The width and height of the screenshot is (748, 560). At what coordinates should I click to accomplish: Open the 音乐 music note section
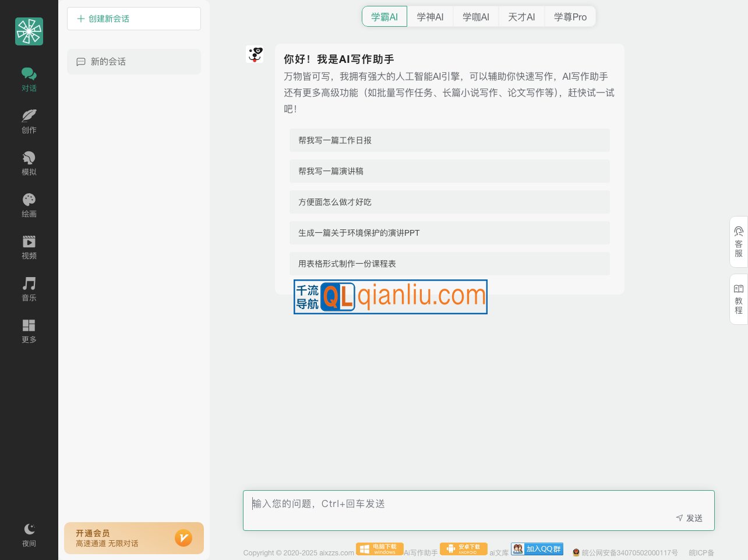point(29,289)
